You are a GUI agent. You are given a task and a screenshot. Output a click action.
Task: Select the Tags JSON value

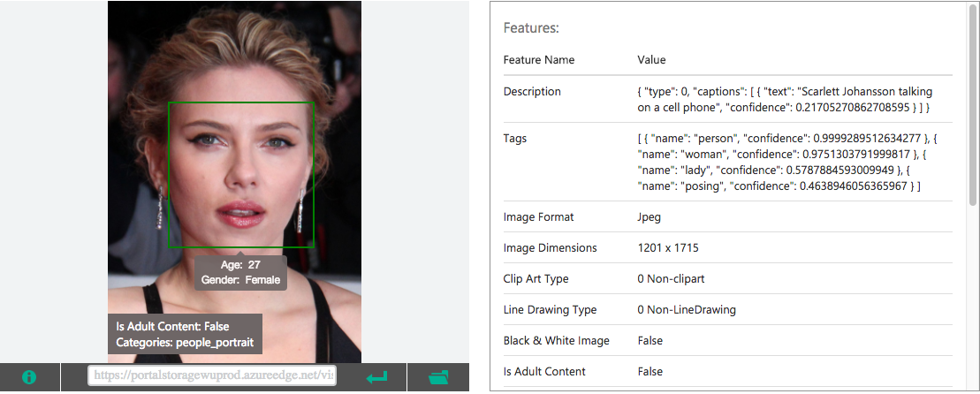[x=787, y=162]
